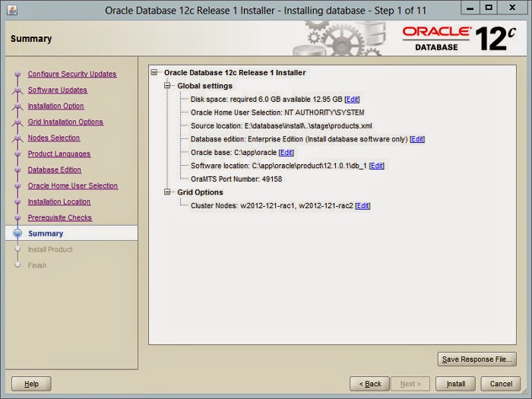The image size is (532, 399).
Task: Cancel the installer
Action: click(x=501, y=384)
